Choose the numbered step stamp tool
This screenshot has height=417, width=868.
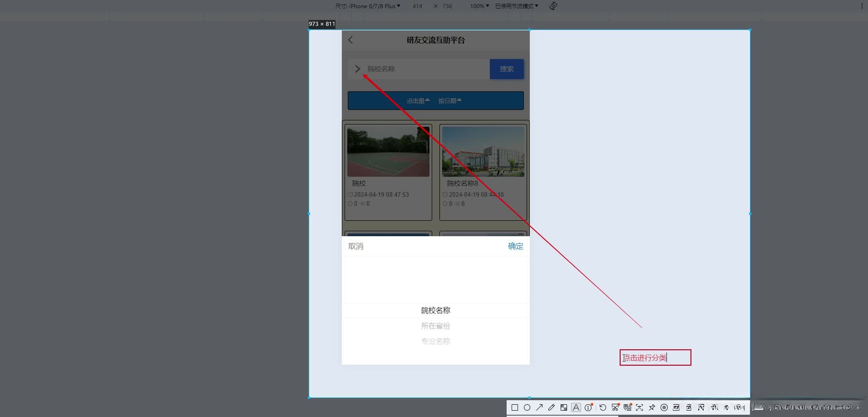pos(588,407)
